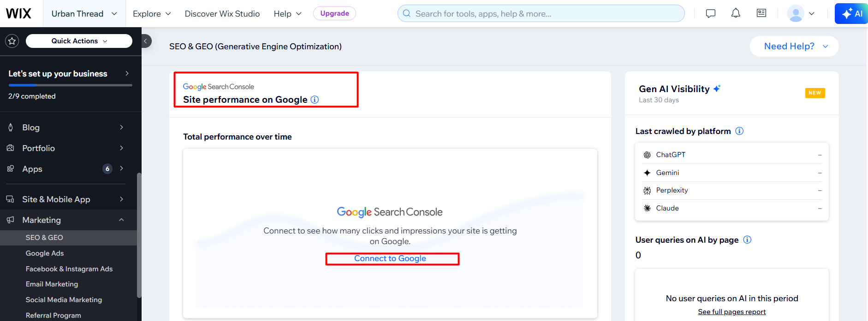Open the notifications bell
Screen dimensions: 868x321
[736, 13]
